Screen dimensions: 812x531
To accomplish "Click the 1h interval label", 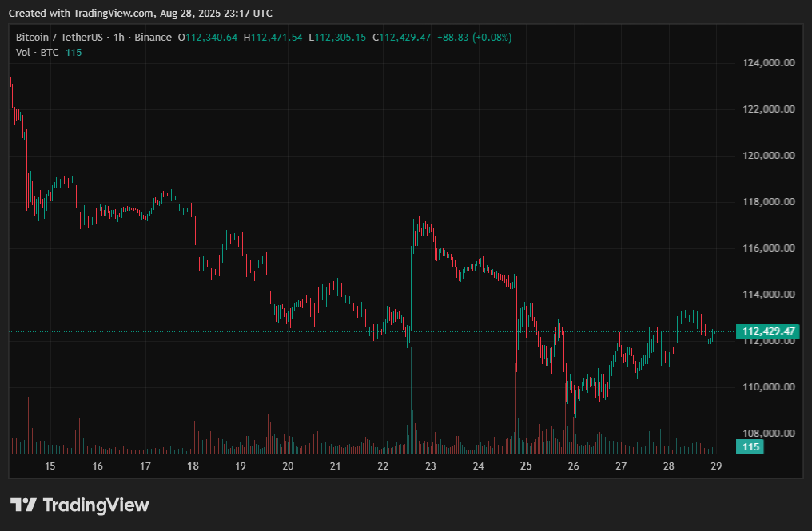I will [x=118, y=38].
